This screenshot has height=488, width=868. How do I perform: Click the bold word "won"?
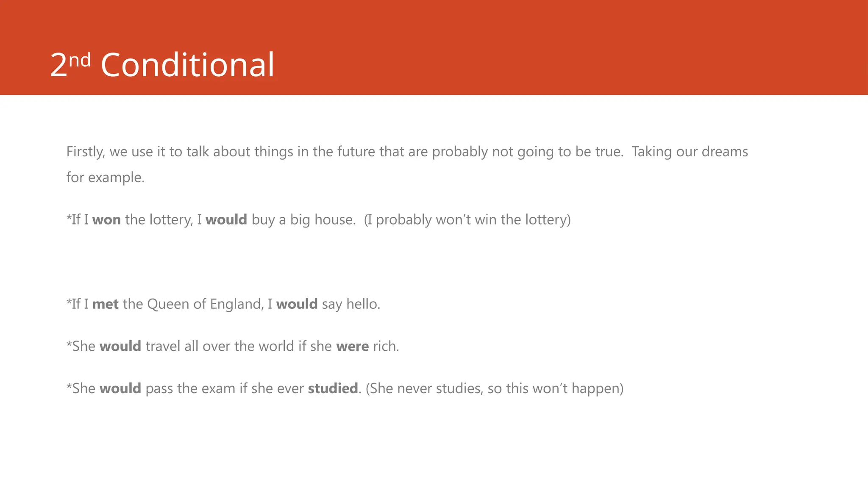[x=106, y=219]
